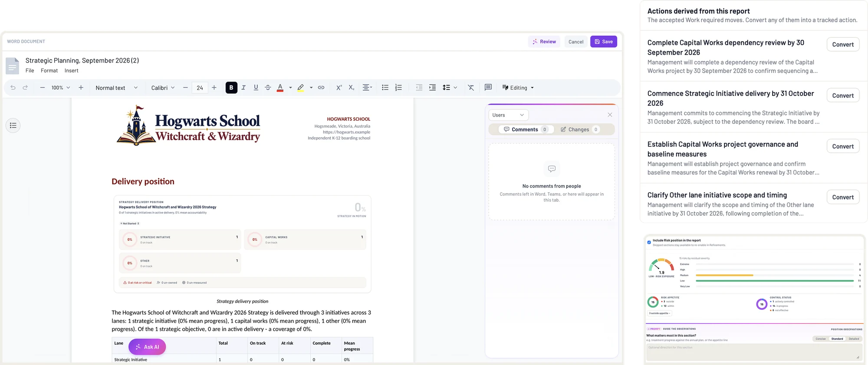
Task: Save the document
Action: coord(604,42)
